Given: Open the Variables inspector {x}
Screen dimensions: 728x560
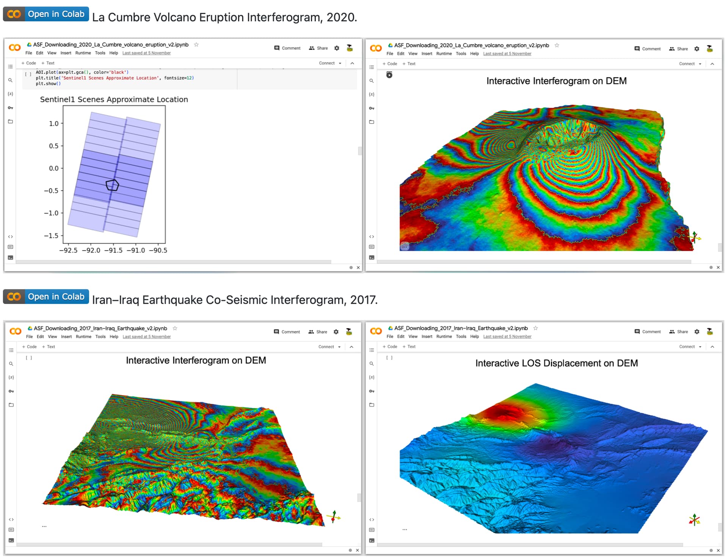Looking at the screenshot, I should point(10,94).
